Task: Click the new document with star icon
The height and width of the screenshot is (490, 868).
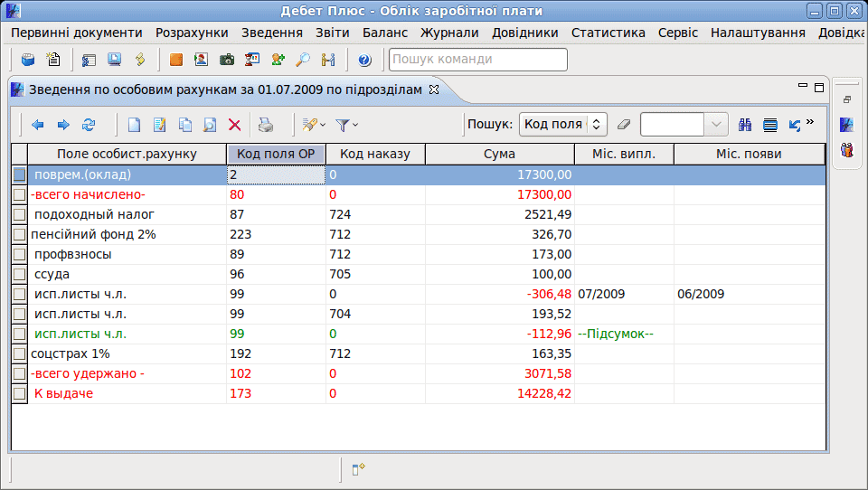Action: (x=53, y=60)
